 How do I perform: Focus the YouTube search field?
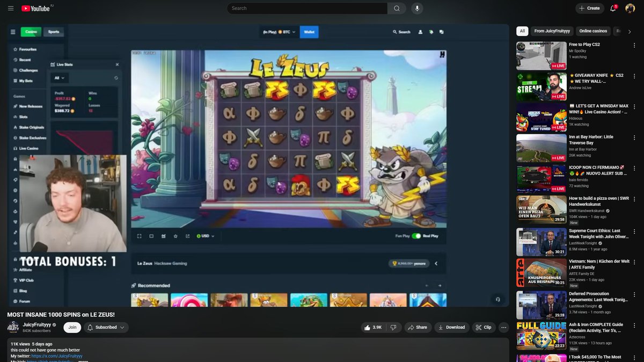click(307, 8)
